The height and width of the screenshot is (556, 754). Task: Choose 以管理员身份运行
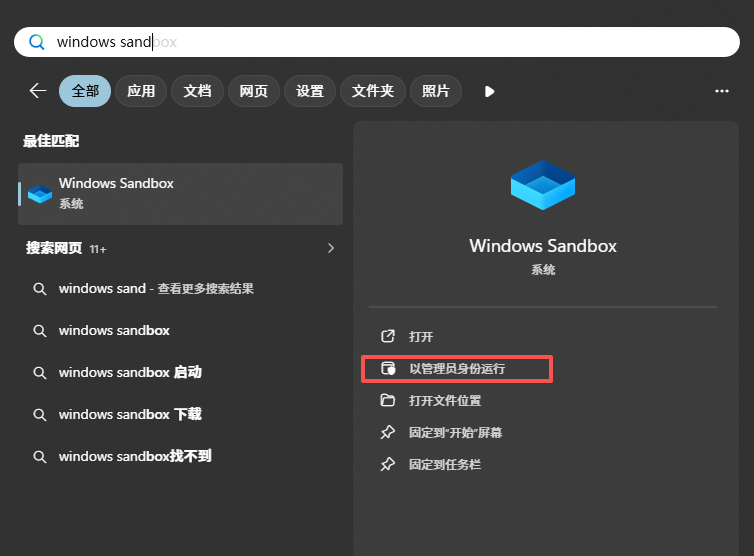tap(457, 369)
